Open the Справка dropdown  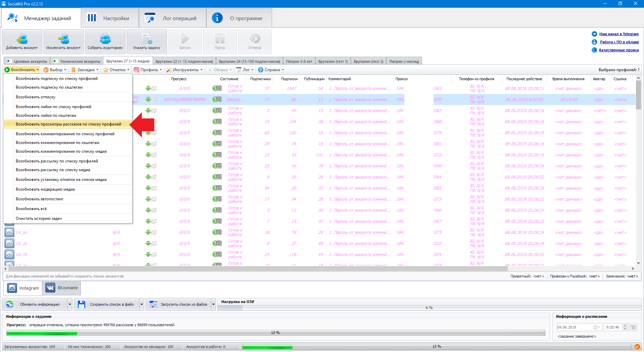[271, 70]
